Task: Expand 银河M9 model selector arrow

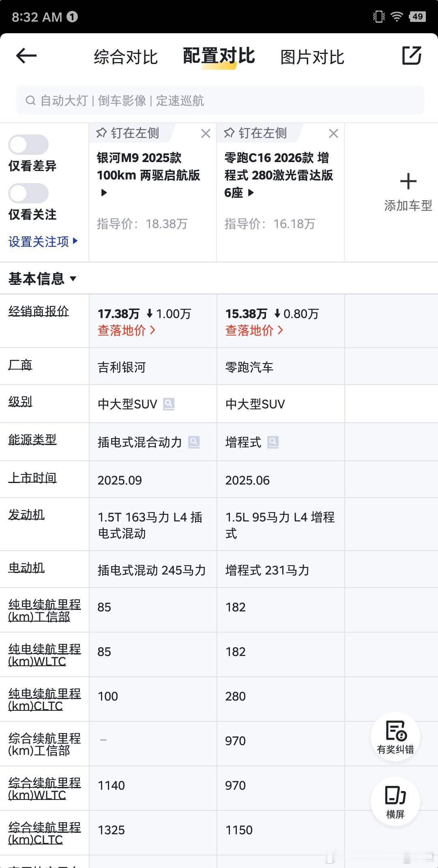Action: (x=104, y=192)
